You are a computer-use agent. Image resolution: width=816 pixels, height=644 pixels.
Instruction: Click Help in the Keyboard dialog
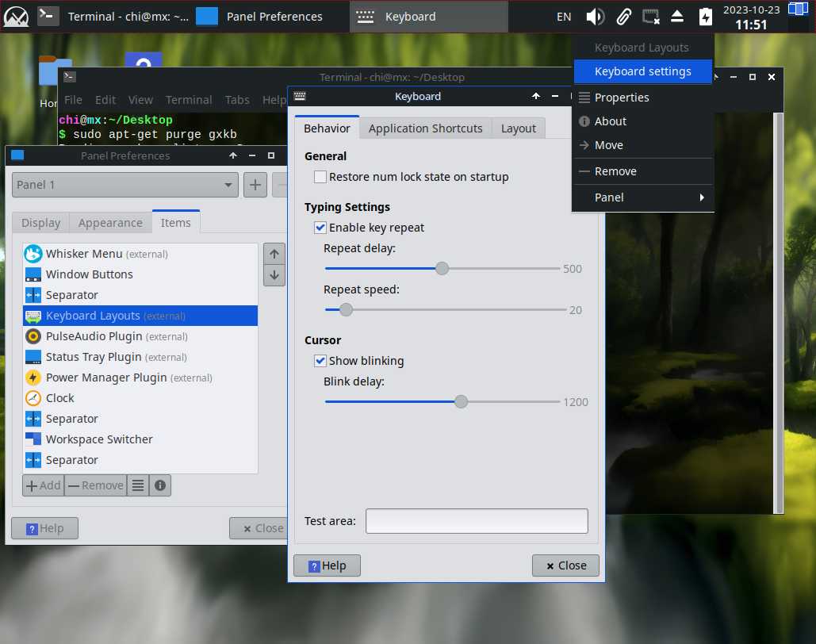click(327, 565)
